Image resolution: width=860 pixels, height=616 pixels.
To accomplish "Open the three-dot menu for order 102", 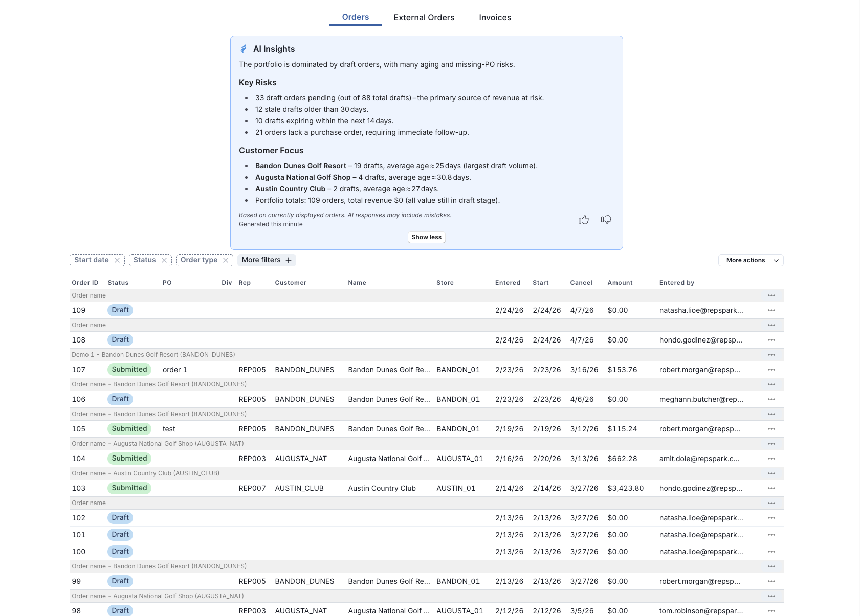I will pyautogui.click(x=771, y=518).
